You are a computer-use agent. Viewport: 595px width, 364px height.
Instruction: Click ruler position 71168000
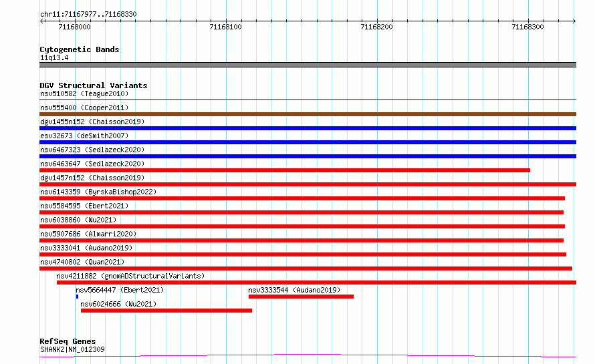click(x=75, y=27)
